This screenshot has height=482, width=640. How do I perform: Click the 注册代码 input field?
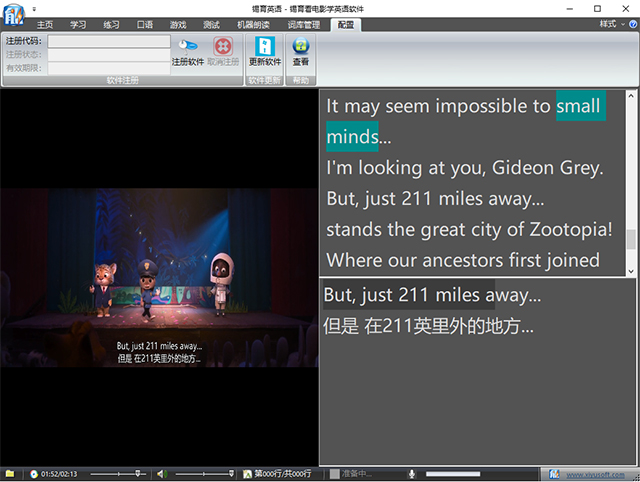coord(109,41)
